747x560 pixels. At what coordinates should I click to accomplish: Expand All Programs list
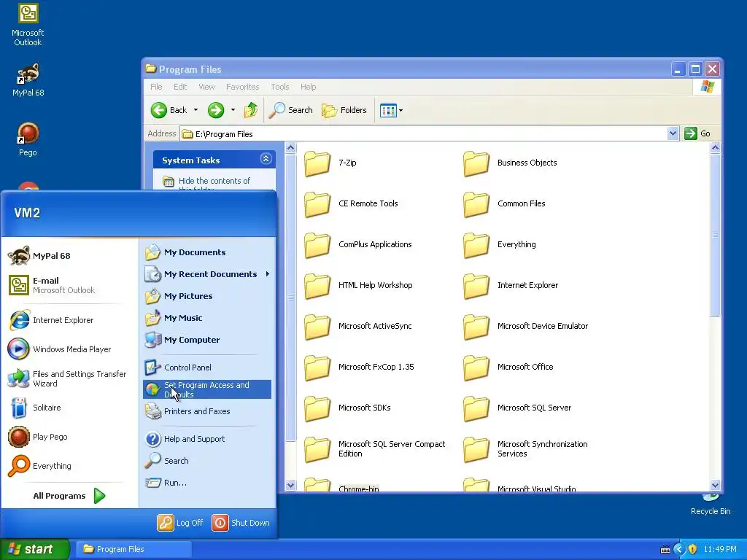click(x=69, y=496)
